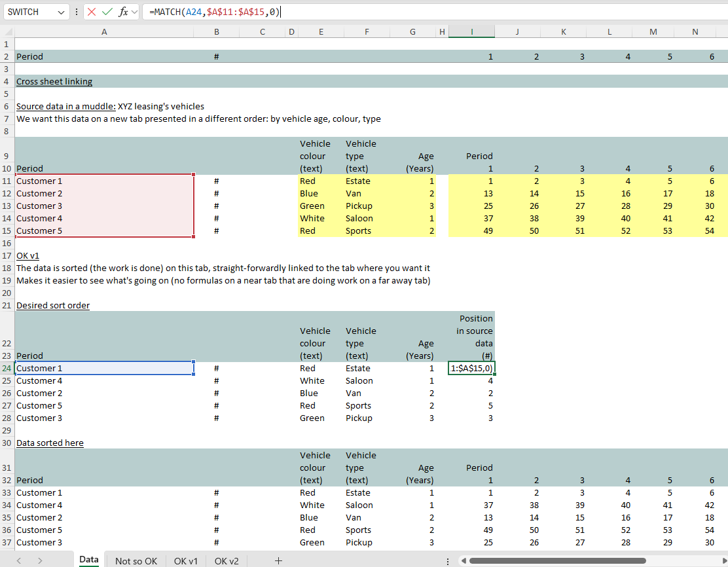Select column I header
The width and height of the screenshot is (728, 567).
coord(471,31)
